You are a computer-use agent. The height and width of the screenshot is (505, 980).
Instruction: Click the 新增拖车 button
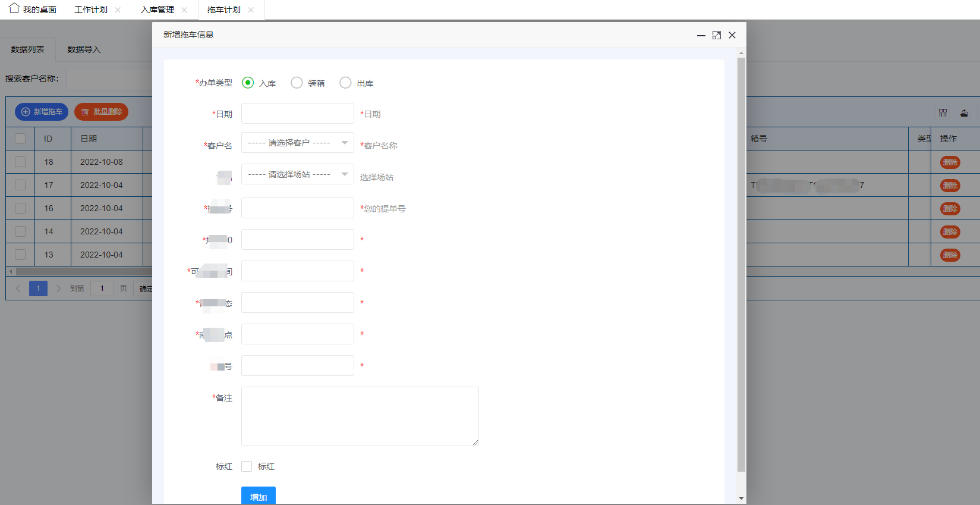coord(42,112)
